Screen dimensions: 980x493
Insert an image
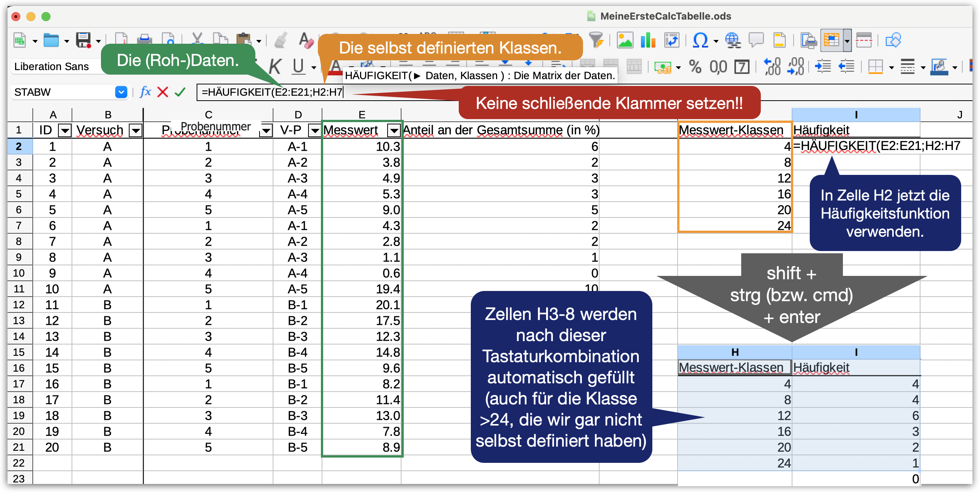(x=626, y=40)
